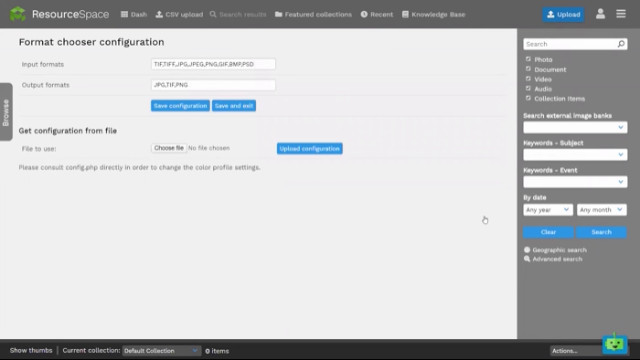Expand Keywords - Event dropdown
Screen dimensions: 640x360
(575, 182)
